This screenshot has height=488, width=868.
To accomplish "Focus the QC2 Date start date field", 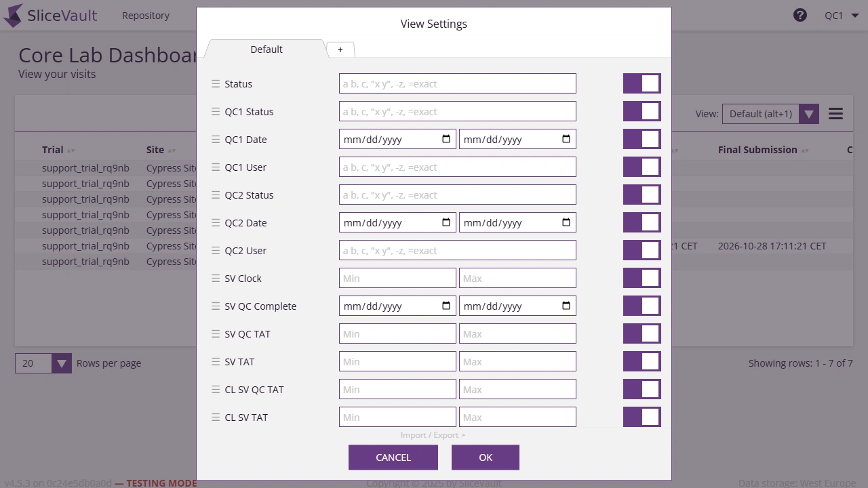I will click(x=397, y=223).
